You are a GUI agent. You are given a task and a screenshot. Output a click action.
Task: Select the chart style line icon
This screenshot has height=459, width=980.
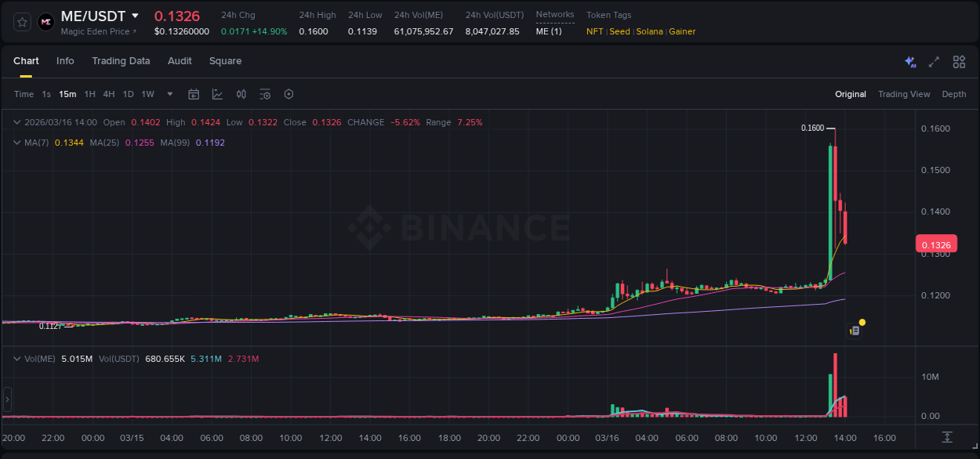click(x=217, y=94)
